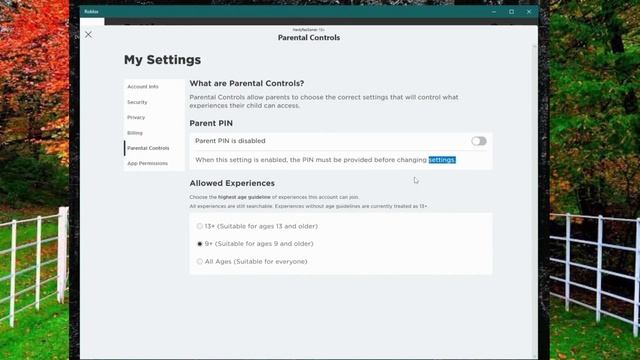Screen dimensions: 640x360
Task: Close the Roblox window
Action: click(x=529, y=12)
